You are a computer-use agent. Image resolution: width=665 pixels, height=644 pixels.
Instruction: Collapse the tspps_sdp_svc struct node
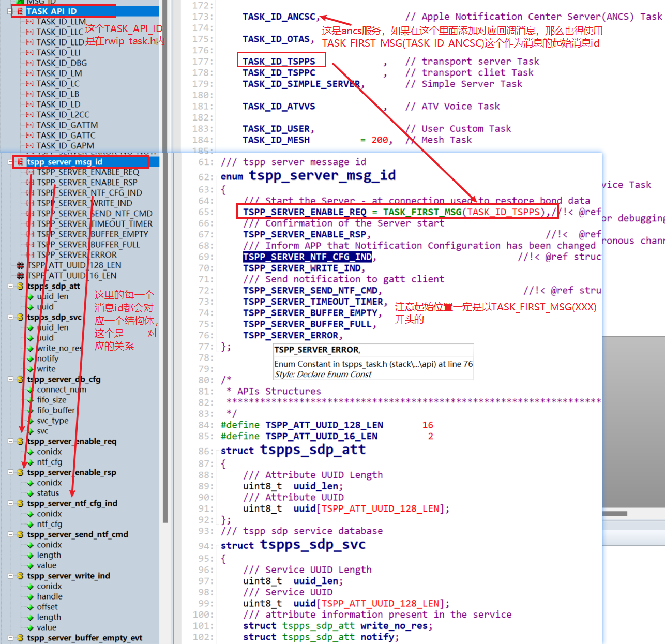point(11,317)
